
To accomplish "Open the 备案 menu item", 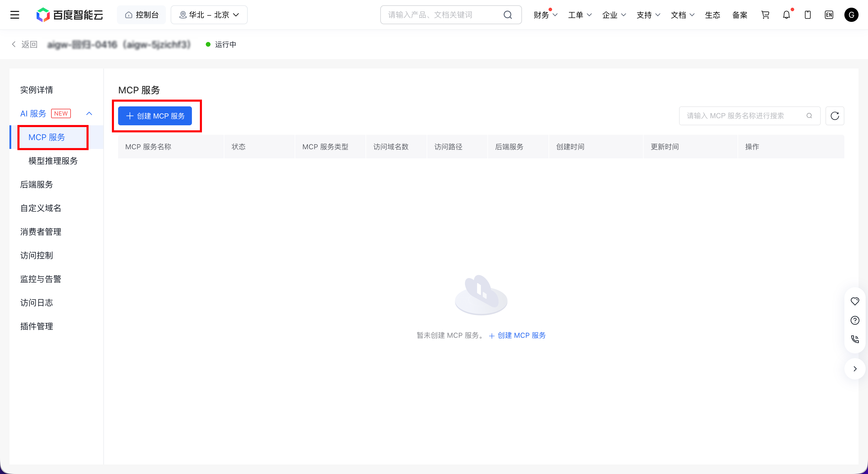I will (740, 15).
